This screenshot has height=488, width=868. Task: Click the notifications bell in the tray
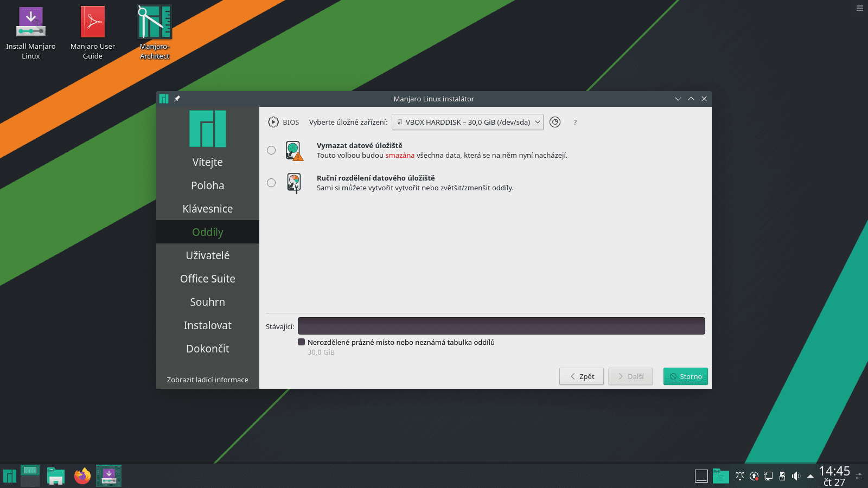click(x=740, y=476)
